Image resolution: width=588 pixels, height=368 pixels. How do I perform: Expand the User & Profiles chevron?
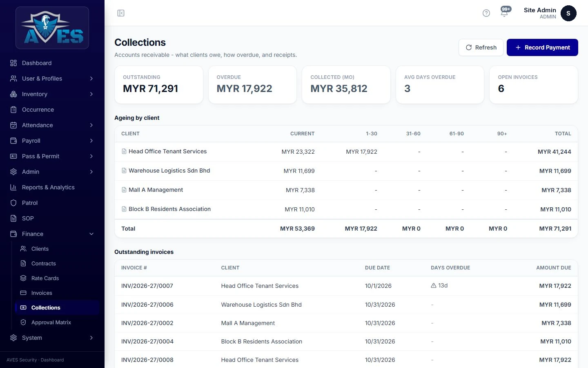pyautogui.click(x=91, y=79)
